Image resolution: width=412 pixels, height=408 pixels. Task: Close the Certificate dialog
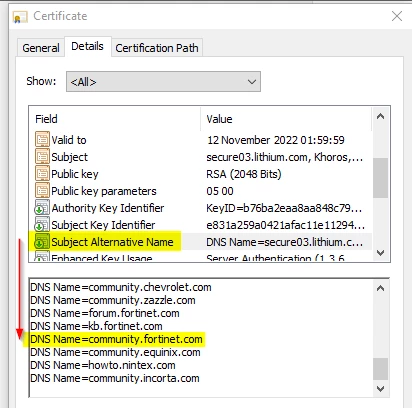click(397, 16)
